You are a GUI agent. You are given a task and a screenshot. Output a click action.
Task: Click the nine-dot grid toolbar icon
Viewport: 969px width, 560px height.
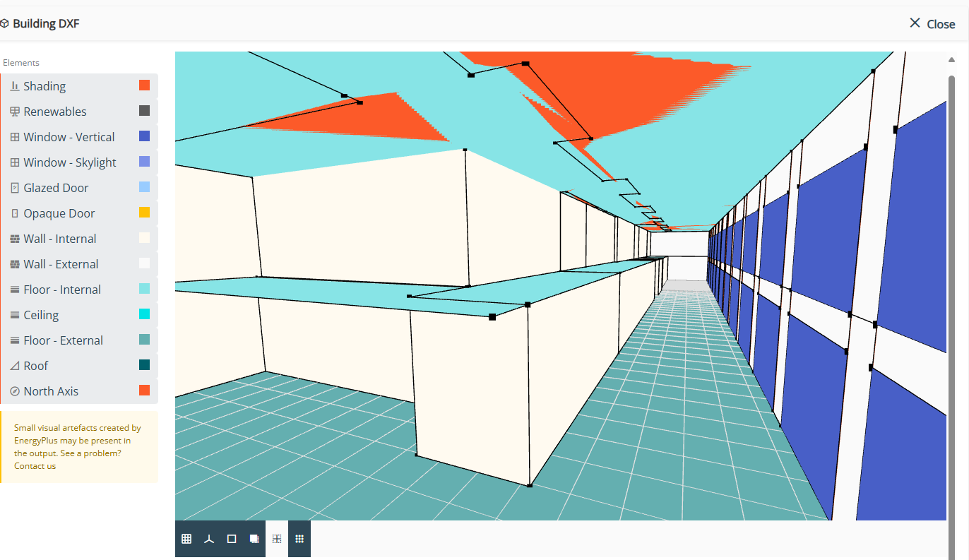(x=299, y=539)
